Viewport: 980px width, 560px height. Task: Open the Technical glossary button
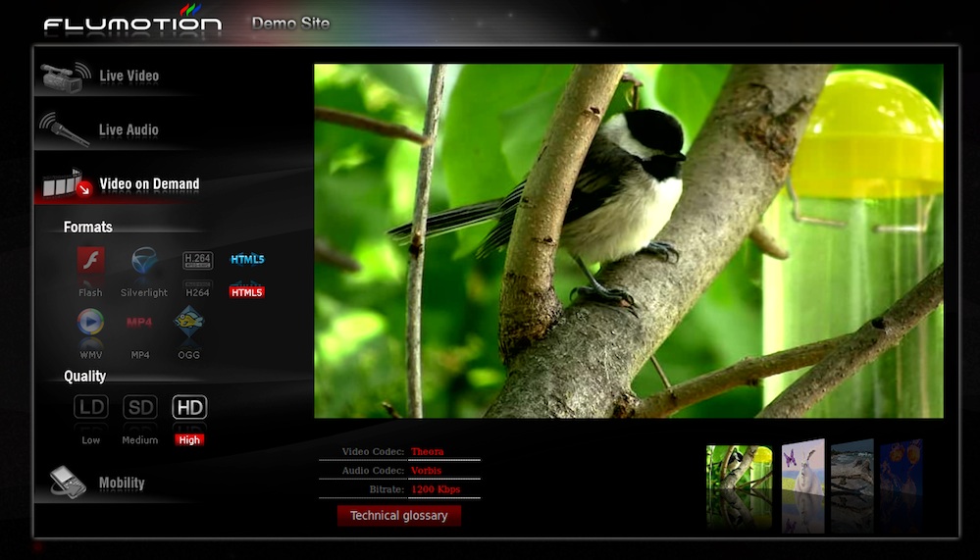[x=398, y=516]
